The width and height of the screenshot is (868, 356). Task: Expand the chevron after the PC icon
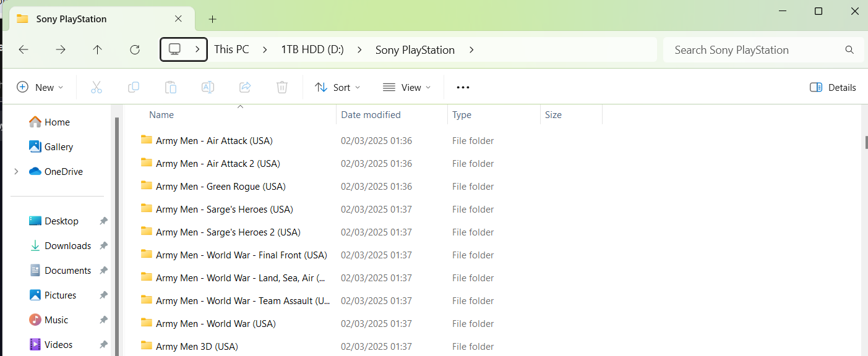(x=197, y=49)
